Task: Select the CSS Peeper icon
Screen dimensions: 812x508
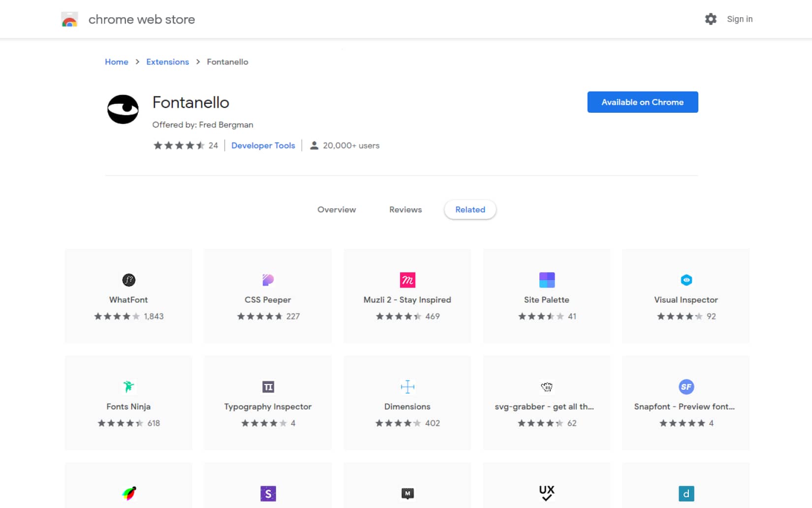Action: tap(268, 280)
